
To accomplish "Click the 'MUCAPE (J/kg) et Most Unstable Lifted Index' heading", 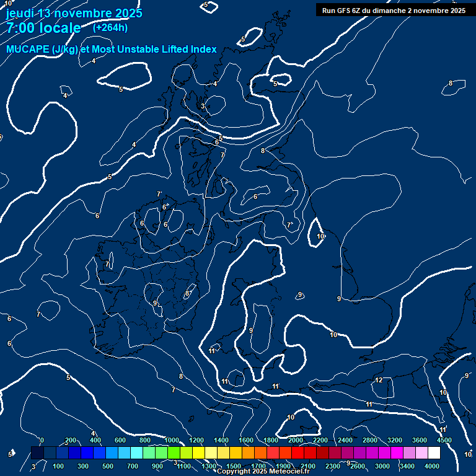I will 112,49.
